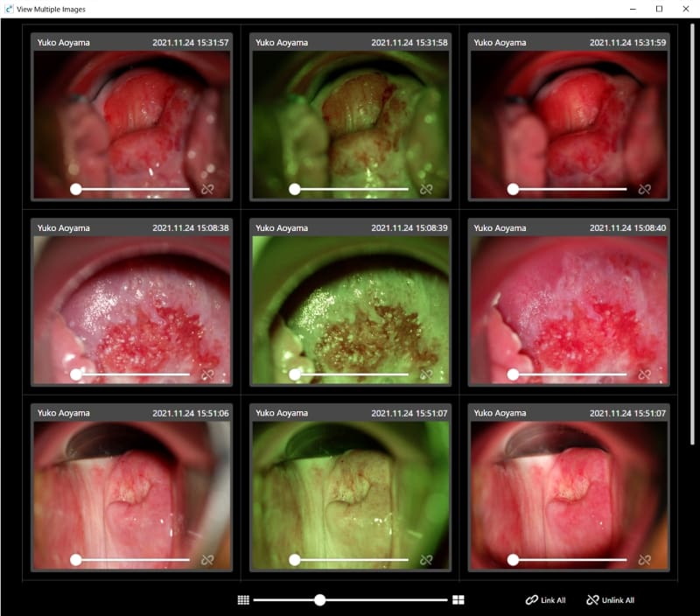Toggle link icon on 15:31:57 image
The width and height of the screenshot is (700, 616).
[207, 189]
